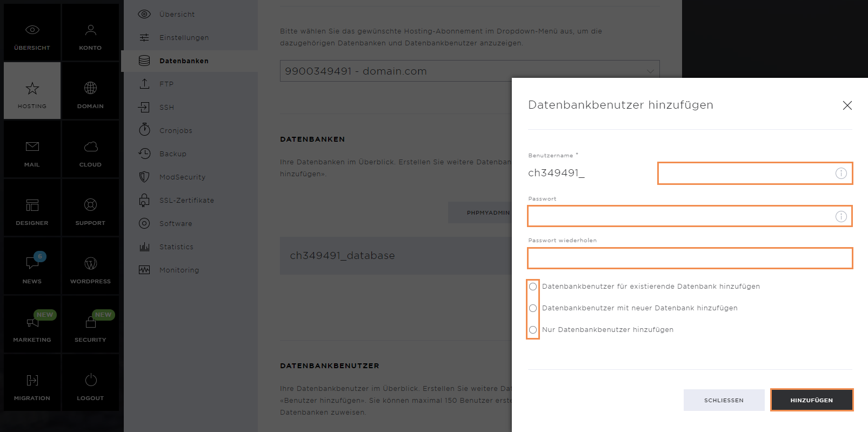Click the info icon in Passwort field

coord(841,216)
